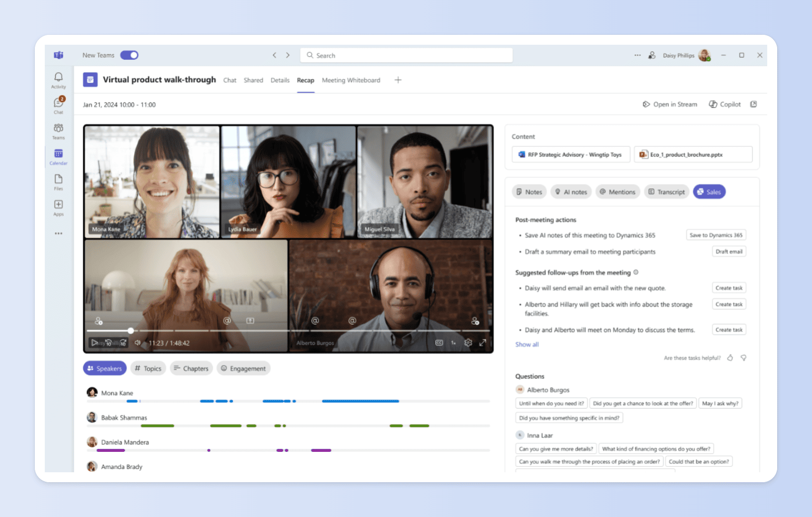This screenshot has width=812, height=517.
Task: Open Chat in the left sidebar
Action: click(58, 105)
